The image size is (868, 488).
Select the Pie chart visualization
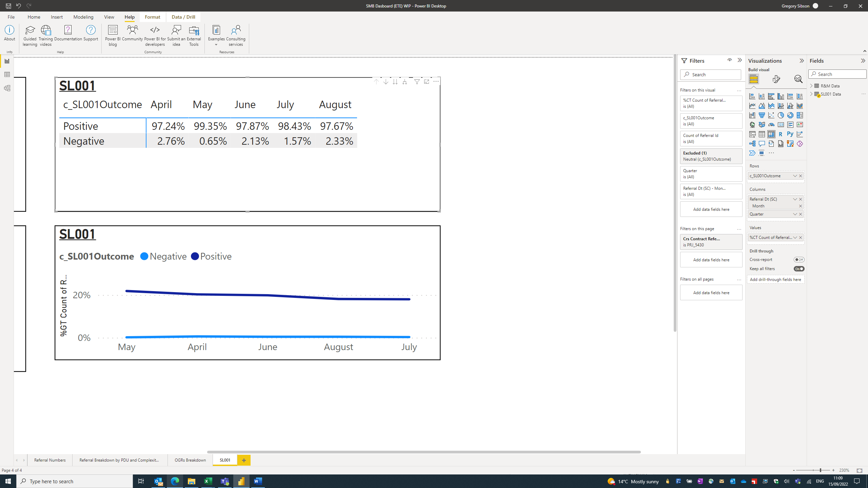[x=781, y=115]
